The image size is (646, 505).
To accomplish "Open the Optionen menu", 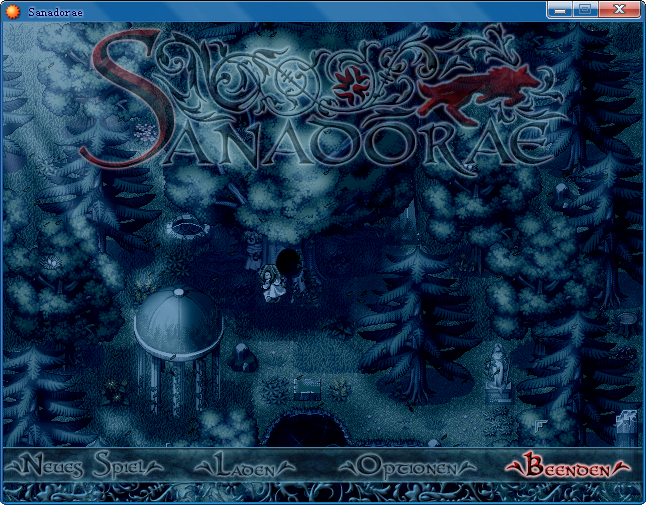I will (407, 467).
